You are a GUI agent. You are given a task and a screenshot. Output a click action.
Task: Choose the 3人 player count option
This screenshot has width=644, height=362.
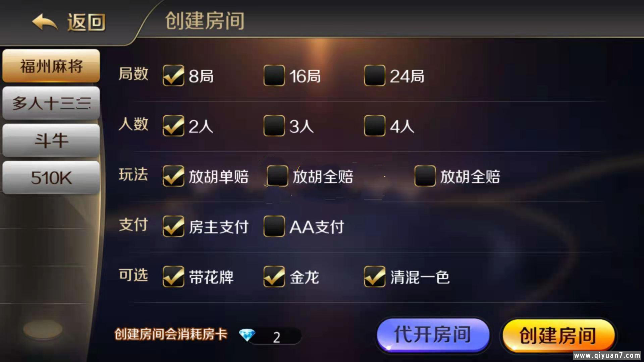[x=274, y=126]
